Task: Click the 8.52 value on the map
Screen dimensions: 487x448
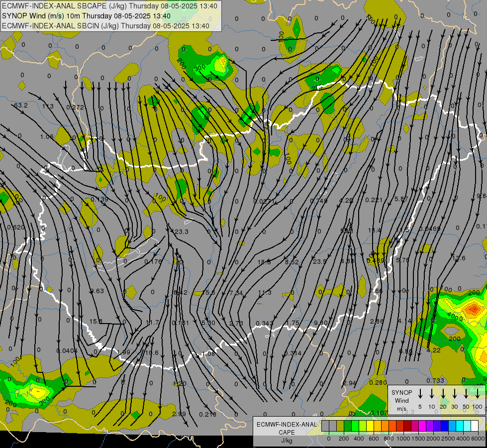Action: 292,262
